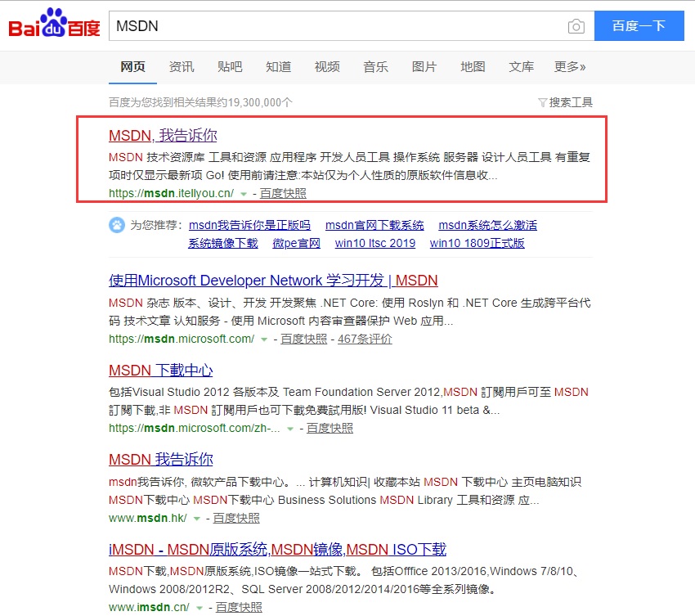Open 百度快照 for msdn.microsoft.com/

tap(303, 339)
